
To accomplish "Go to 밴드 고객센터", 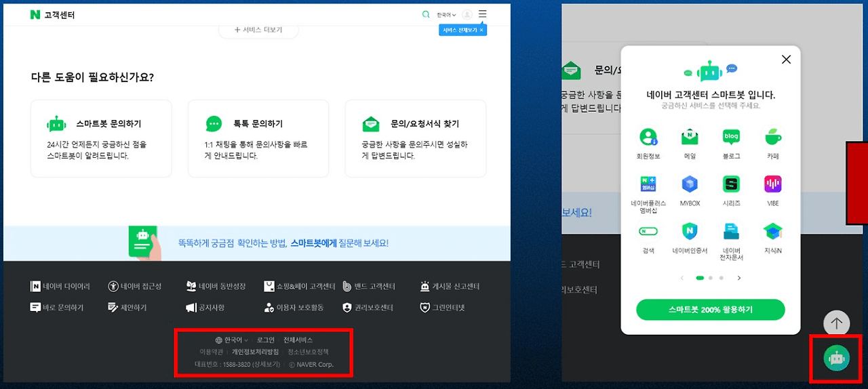I will click(x=369, y=287).
